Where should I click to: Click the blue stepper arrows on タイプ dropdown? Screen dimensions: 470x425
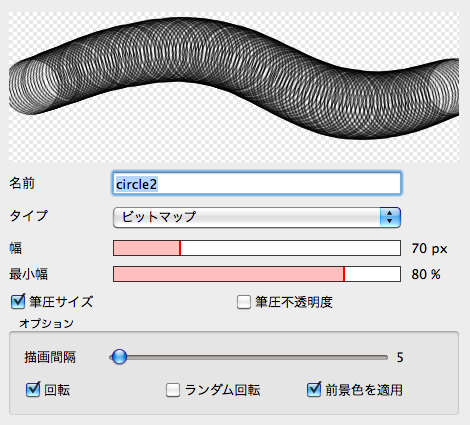coord(390,217)
